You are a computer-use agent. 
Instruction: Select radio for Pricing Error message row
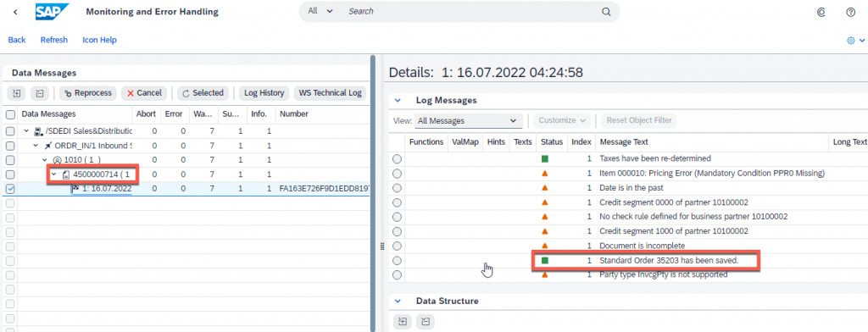tap(397, 173)
